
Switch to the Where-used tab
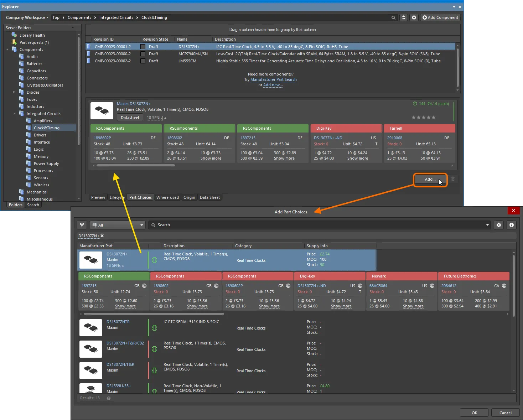(167, 197)
